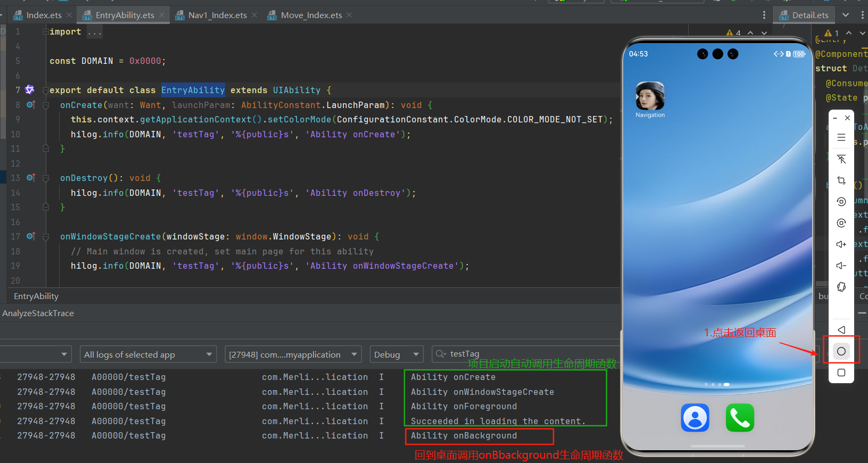The width and height of the screenshot is (868, 463).
Task: Switch to the Detail.ets tab
Action: click(804, 15)
